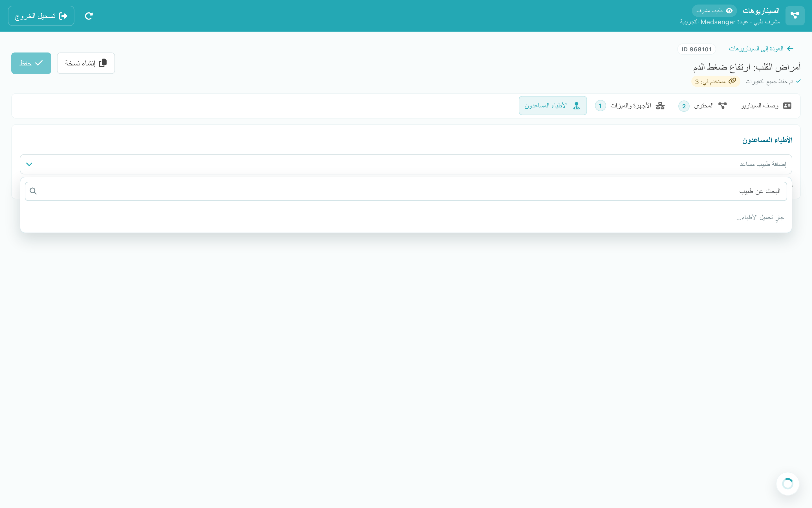The image size is (812, 508).
Task: Toggle the supervising doctor badge طبيب مشرف
Action: point(714,11)
